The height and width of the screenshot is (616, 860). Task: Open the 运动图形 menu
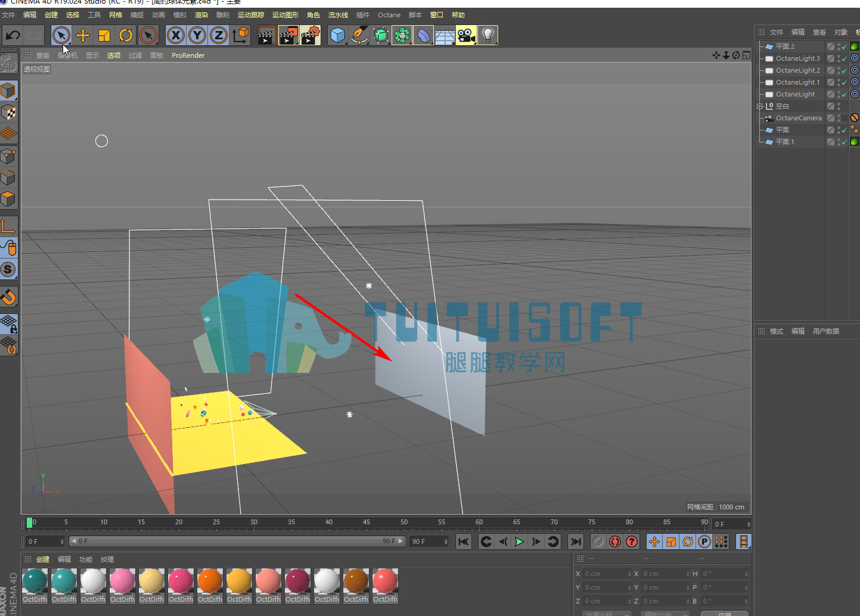(285, 15)
